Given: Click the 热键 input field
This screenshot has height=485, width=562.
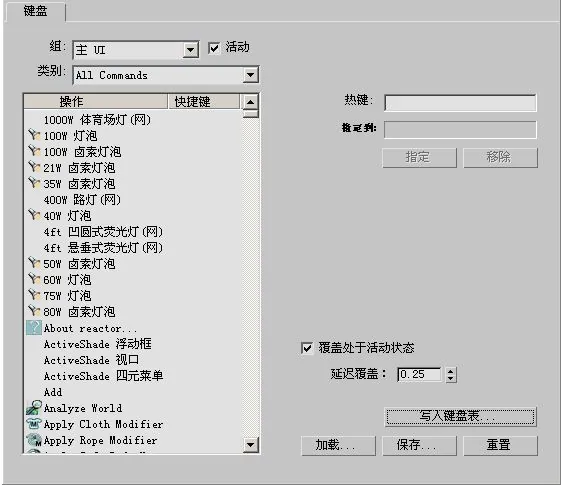Looking at the screenshot, I should [460, 103].
